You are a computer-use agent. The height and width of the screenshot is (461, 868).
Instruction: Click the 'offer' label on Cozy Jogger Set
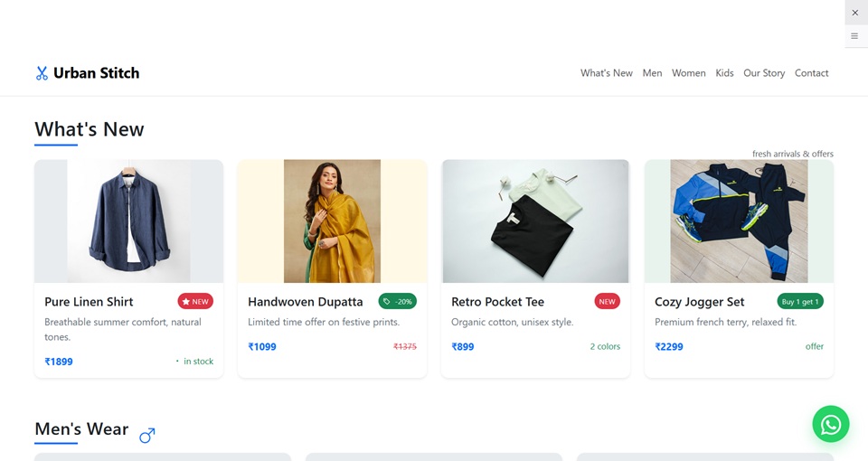[x=815, y=346]
